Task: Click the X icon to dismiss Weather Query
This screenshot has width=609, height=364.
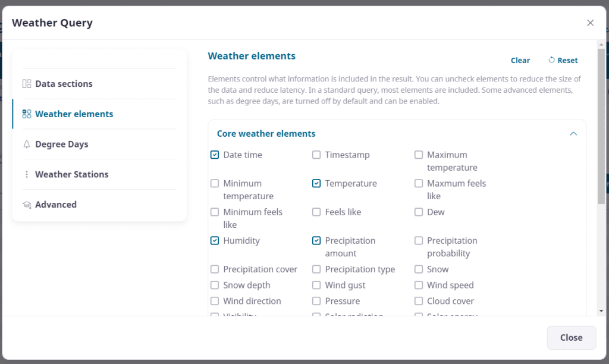Action: [x=590, y=23]
